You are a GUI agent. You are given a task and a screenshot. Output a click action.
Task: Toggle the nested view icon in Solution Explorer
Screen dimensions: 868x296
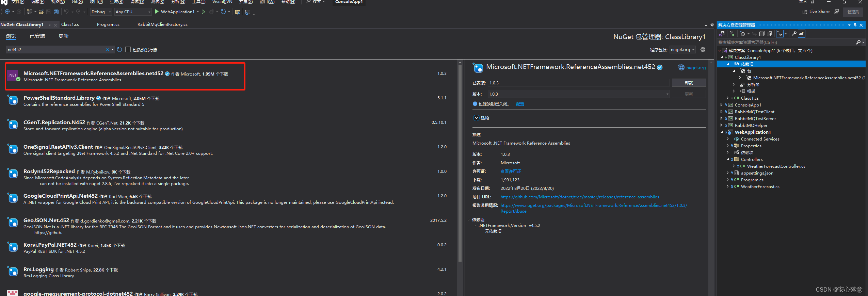780,34
